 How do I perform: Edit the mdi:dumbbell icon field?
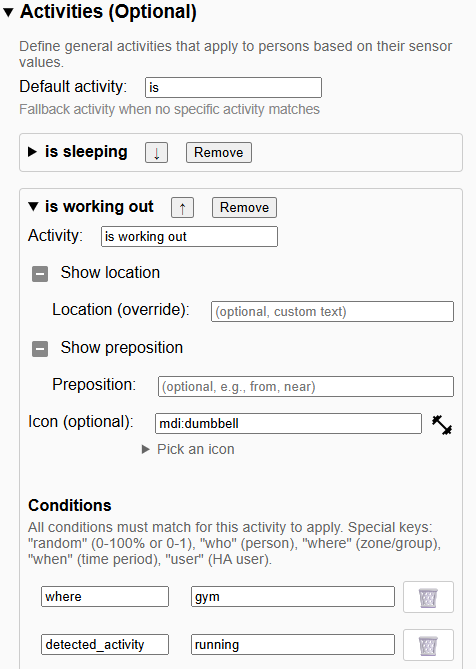pyautogui.click(x=288, y=424)
